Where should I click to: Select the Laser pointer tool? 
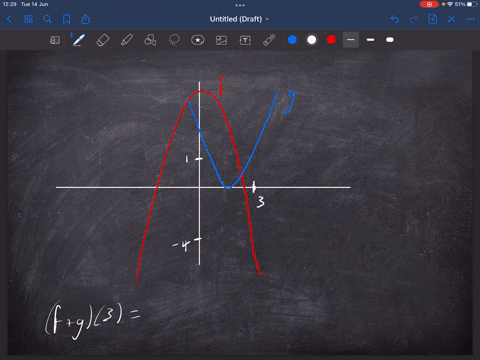269,40
